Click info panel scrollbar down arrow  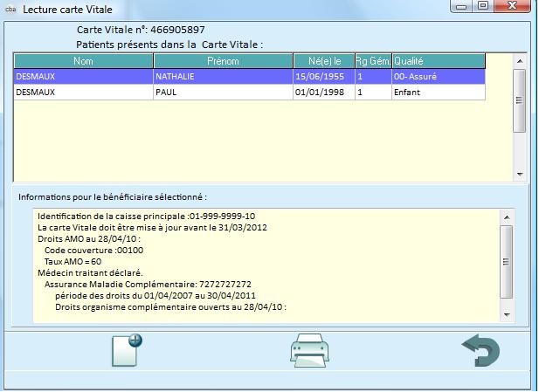tap(507, 314)
